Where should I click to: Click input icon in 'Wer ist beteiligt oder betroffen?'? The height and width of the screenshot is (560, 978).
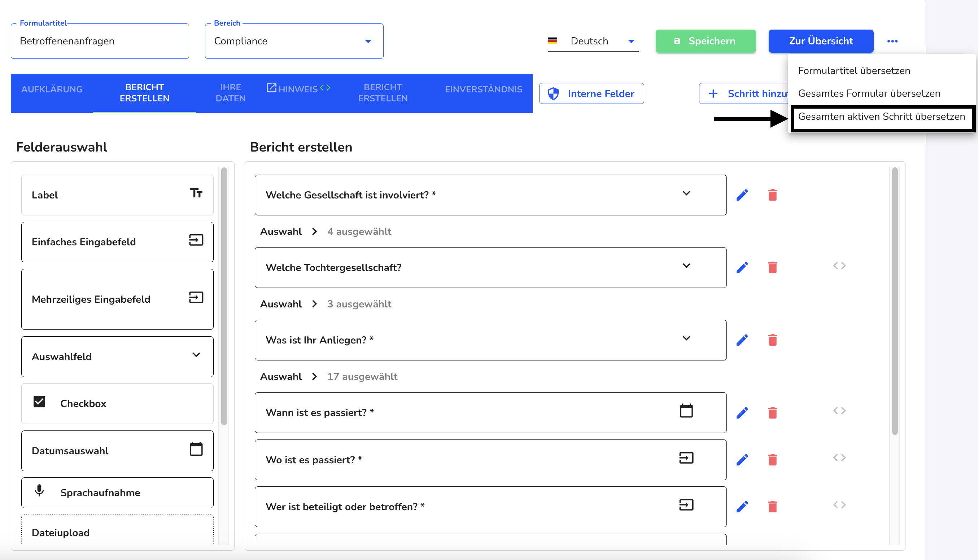pos(686,505)
